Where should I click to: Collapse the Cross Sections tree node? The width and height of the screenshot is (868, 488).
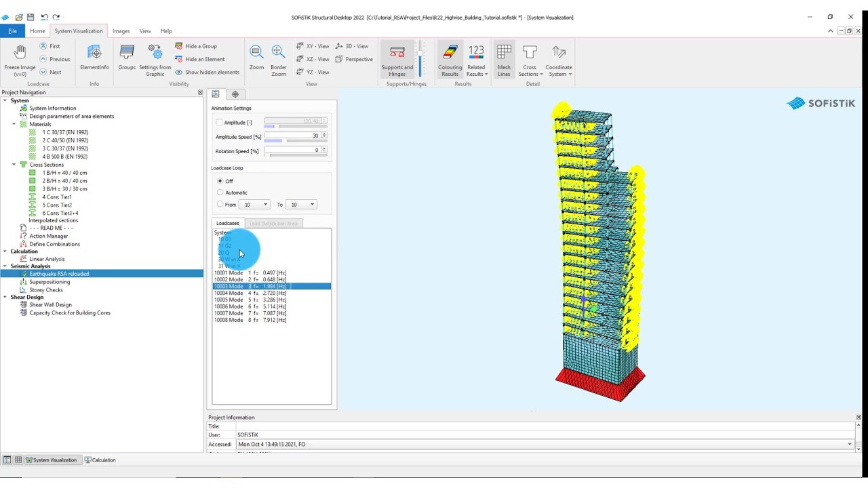click(14, 165)
